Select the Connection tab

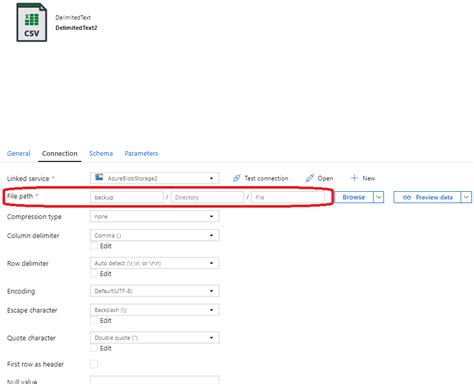tap(60, 154)
